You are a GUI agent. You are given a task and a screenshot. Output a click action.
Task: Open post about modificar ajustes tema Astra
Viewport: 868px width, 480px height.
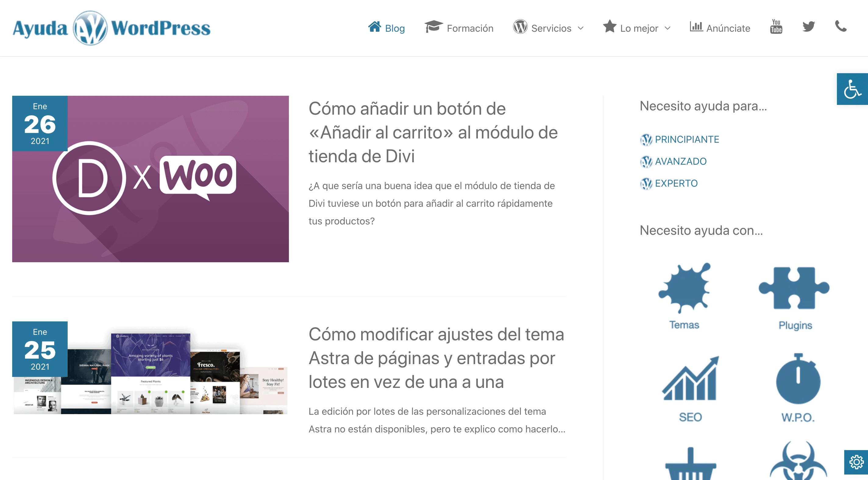[x=436, y=358]
